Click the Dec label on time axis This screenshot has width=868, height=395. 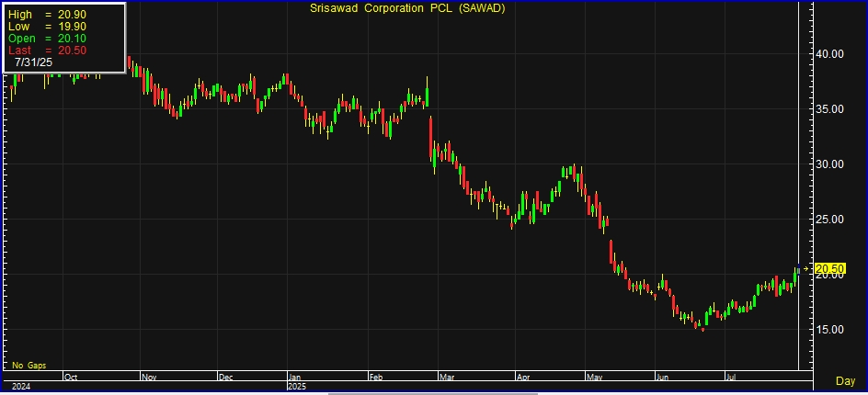click(227, 378)
